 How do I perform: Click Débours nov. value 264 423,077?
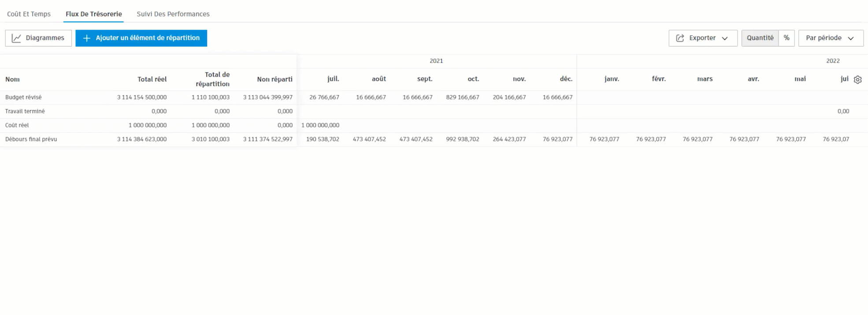click(509, 139)
